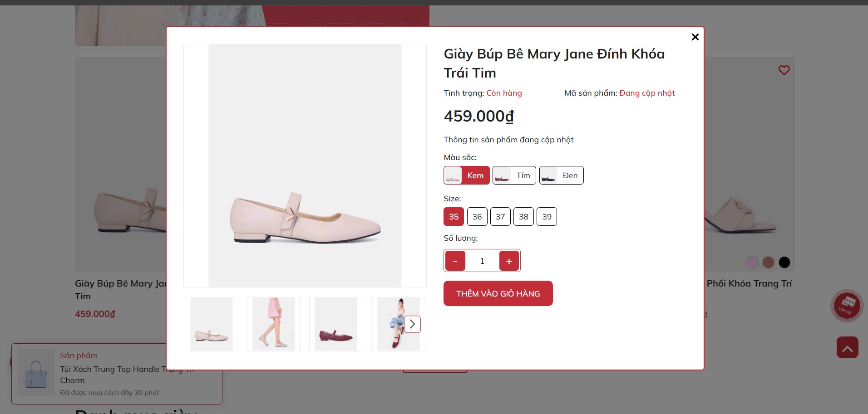This screenshot has height=414, width=868.
Task: Pick the Đen color option
Action: [x=561, y=175]
